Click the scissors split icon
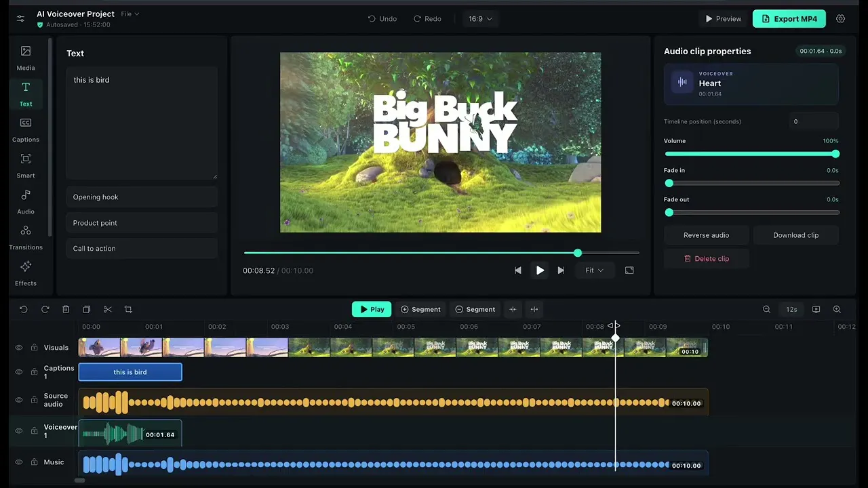 click(107, 310)
